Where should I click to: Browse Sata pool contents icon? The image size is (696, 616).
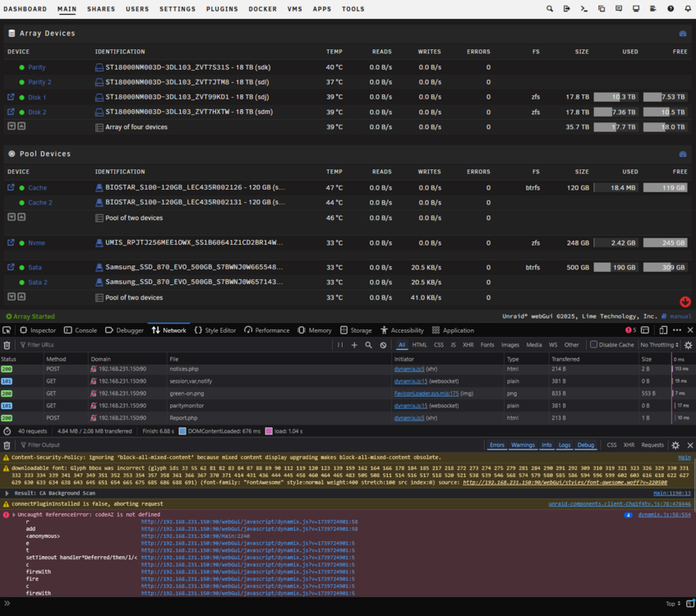(12, 267)
